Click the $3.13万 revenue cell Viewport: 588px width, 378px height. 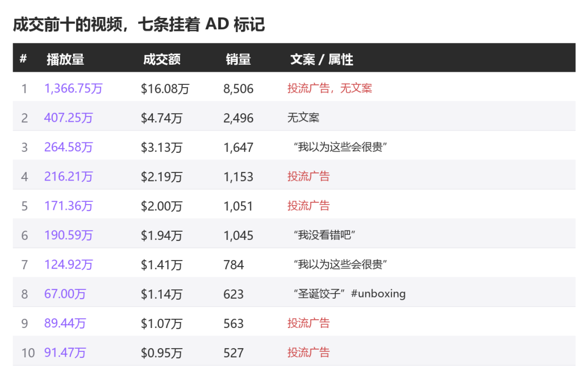coord(162,147)
